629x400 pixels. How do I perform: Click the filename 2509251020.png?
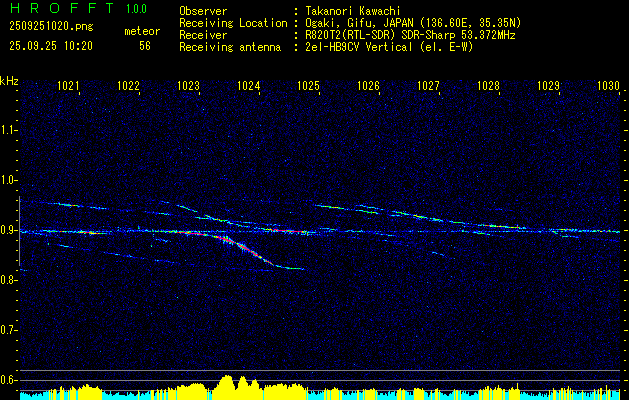pos(51,27)
